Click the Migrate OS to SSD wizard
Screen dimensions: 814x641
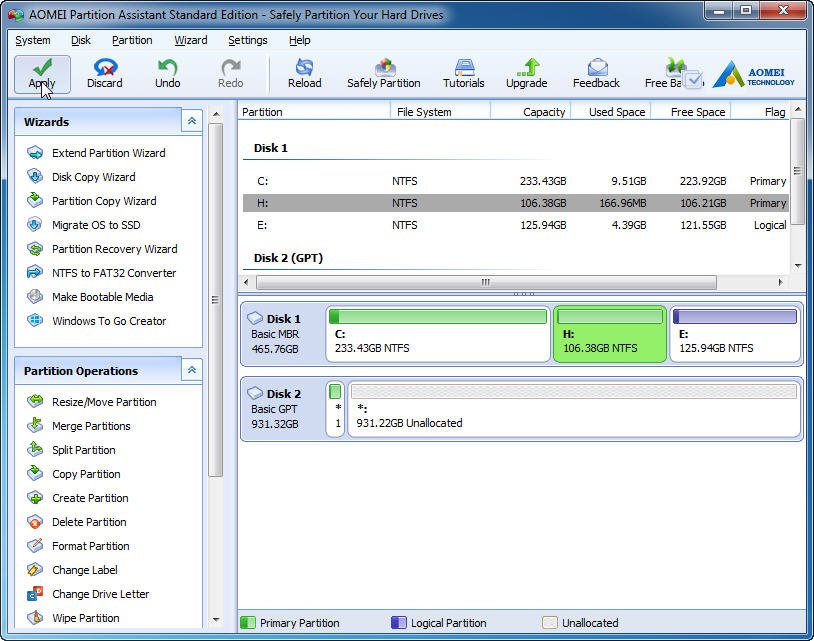pos(96,225)
